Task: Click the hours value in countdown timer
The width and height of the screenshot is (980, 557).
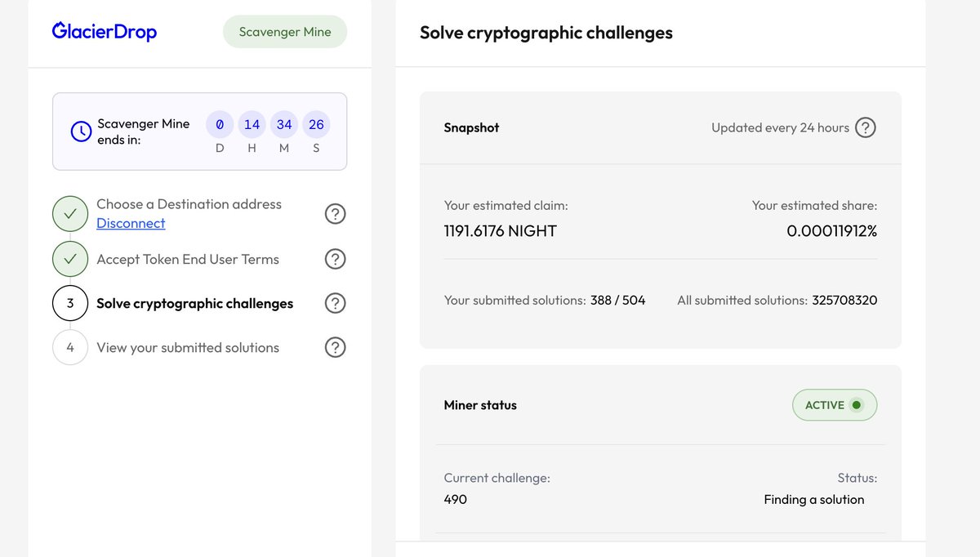Action: tap(252, 125)
